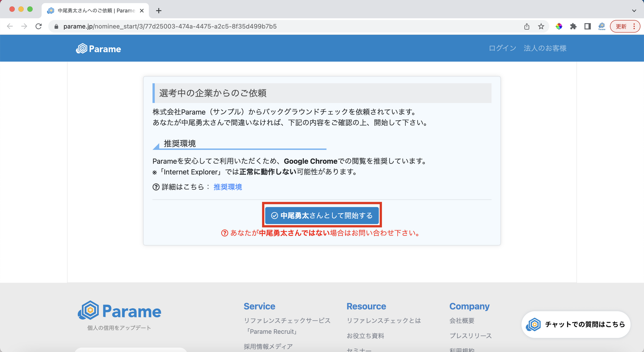The image size is (644, 352).
Task: Open お役立ち資料 footer link
Action: click(x=365, y=336)
